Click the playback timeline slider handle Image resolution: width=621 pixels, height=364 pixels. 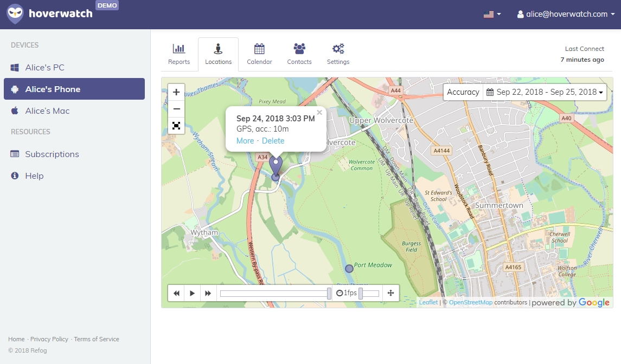pos(329,293)
